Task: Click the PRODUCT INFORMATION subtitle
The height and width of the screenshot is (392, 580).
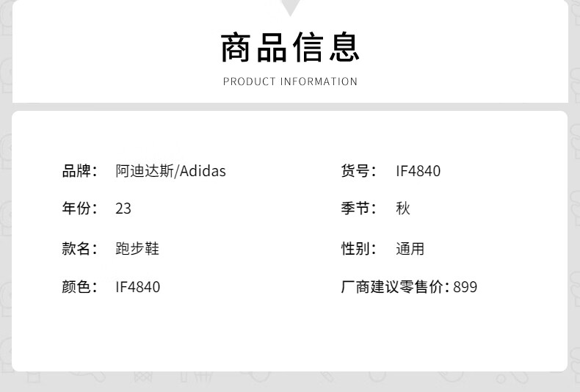Action: coord(290,81)
